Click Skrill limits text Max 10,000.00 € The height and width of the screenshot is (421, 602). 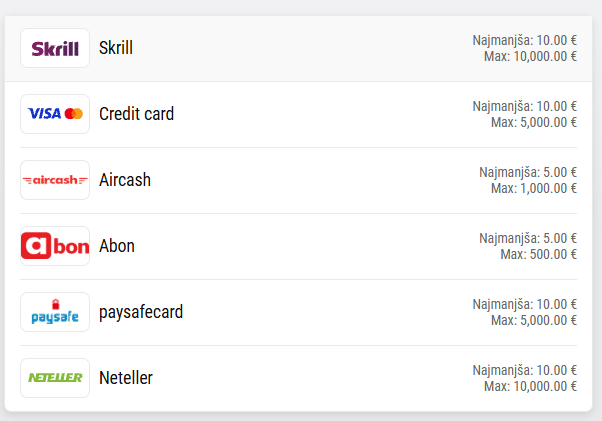tap(530, 57)
